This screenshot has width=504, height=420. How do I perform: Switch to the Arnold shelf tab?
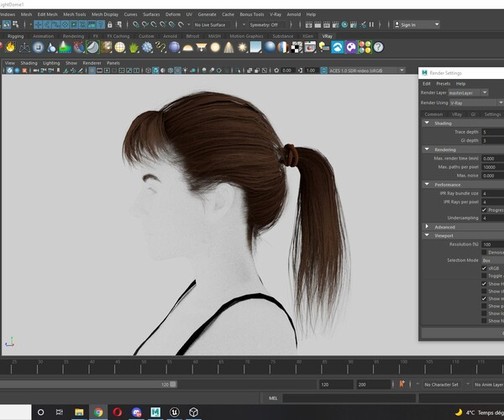pos(170,36)
